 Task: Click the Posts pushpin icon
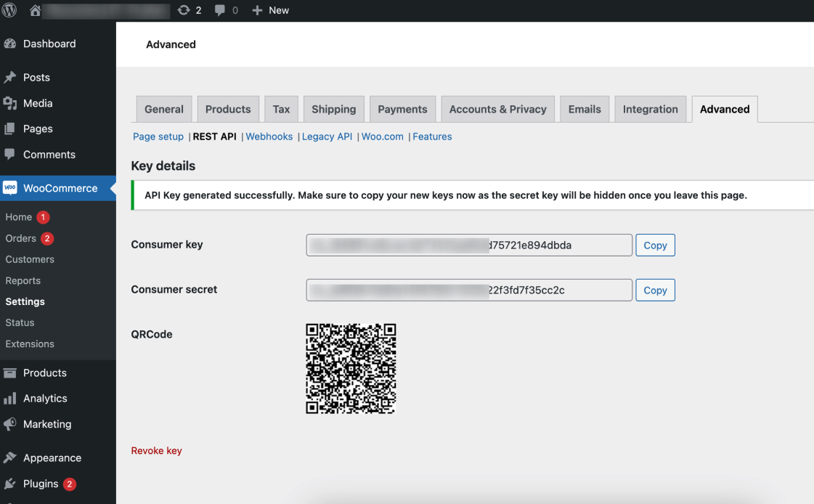[x=10, y=77]
